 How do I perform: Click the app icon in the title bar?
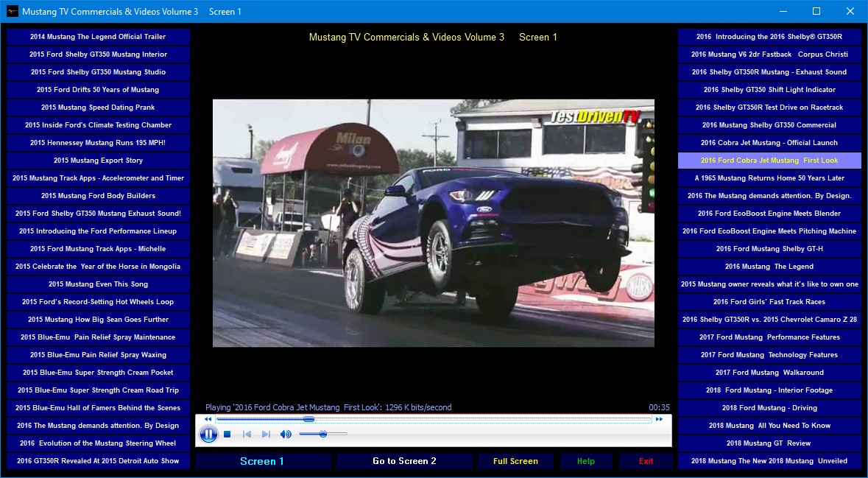click(x=13, y=11)
